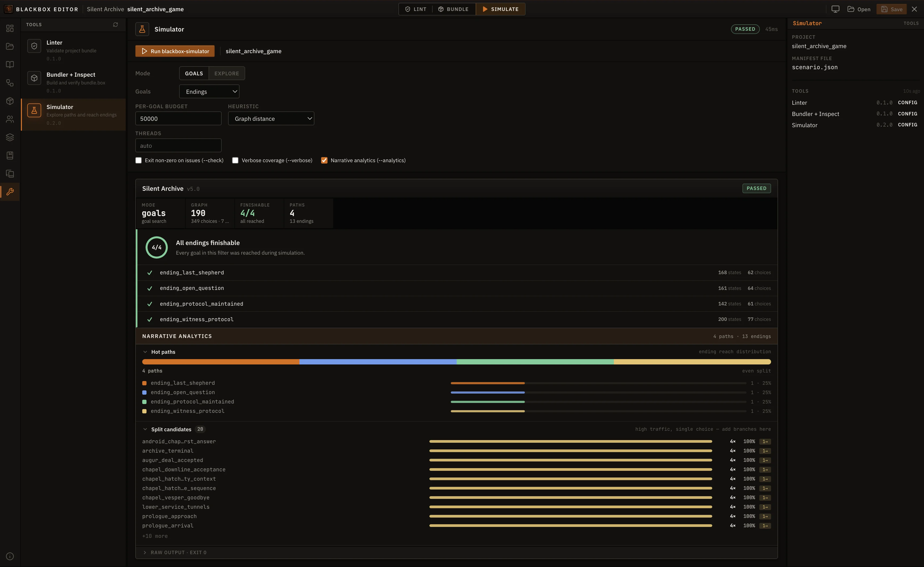Image resolution: width=924 pixels, height=567 pixels.
Task: Open the Heuristic Graph distance dropdown
Action: click(x=271, y=118)
